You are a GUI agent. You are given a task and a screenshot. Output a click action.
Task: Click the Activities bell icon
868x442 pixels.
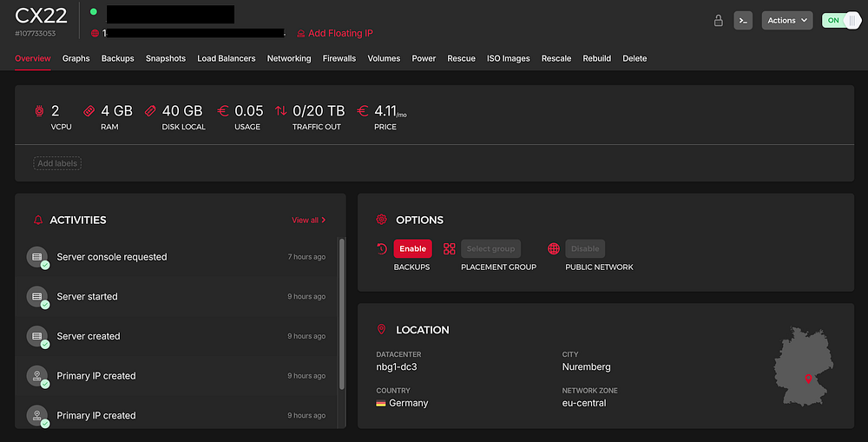coord(38,220)
